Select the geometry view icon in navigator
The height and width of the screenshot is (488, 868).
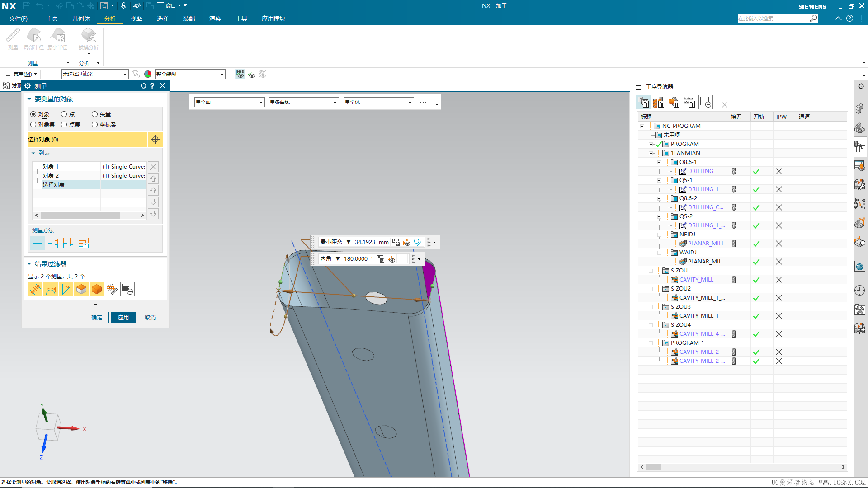coord(674,103)
